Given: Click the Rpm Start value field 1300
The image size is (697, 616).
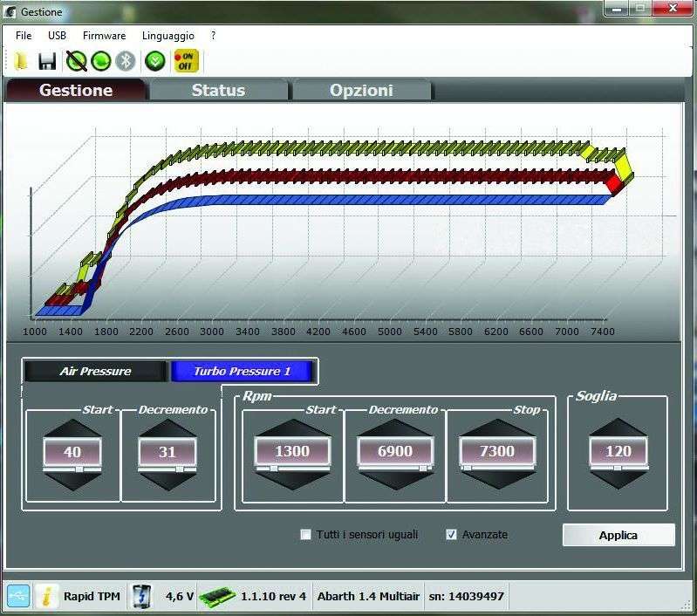Looking at the screenshot, I should pos(292,451).
